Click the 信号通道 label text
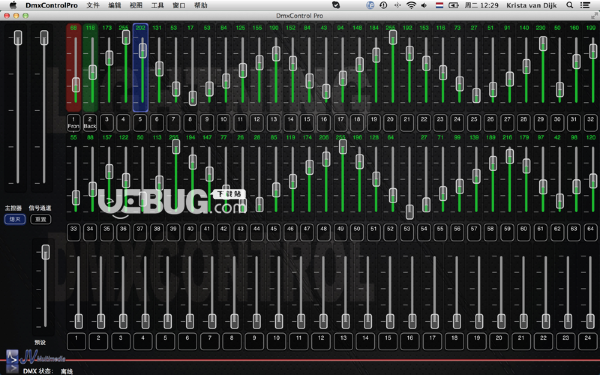Image resolution: width=600 pixels, height=375 pixels. pyautogui.click(x=40, y=208)
